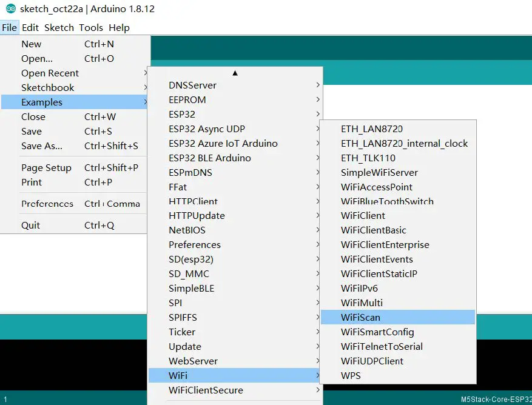Viewport: 532px width, 405px height.
Task: Expand the Update examples
Action: [x=235, y=347]
